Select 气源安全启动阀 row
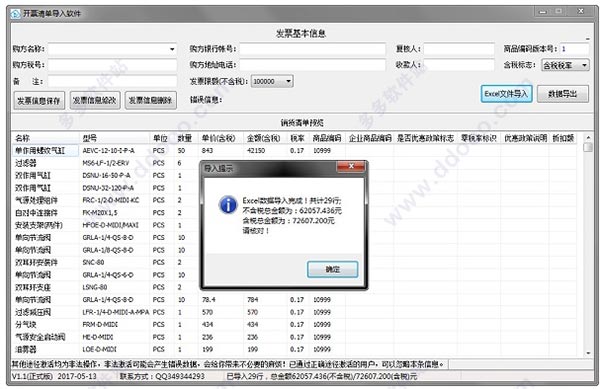 coord(294,337)
